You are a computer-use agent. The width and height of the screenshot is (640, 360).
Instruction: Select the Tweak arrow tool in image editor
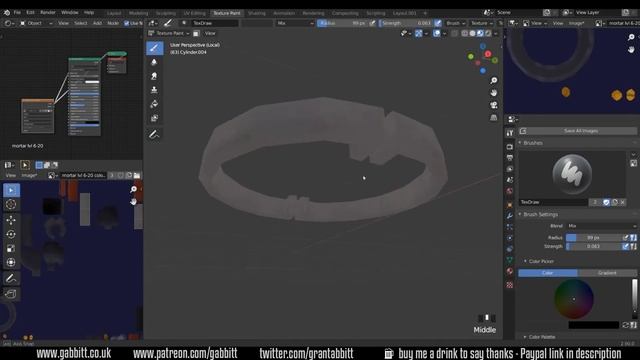[11, 190]
